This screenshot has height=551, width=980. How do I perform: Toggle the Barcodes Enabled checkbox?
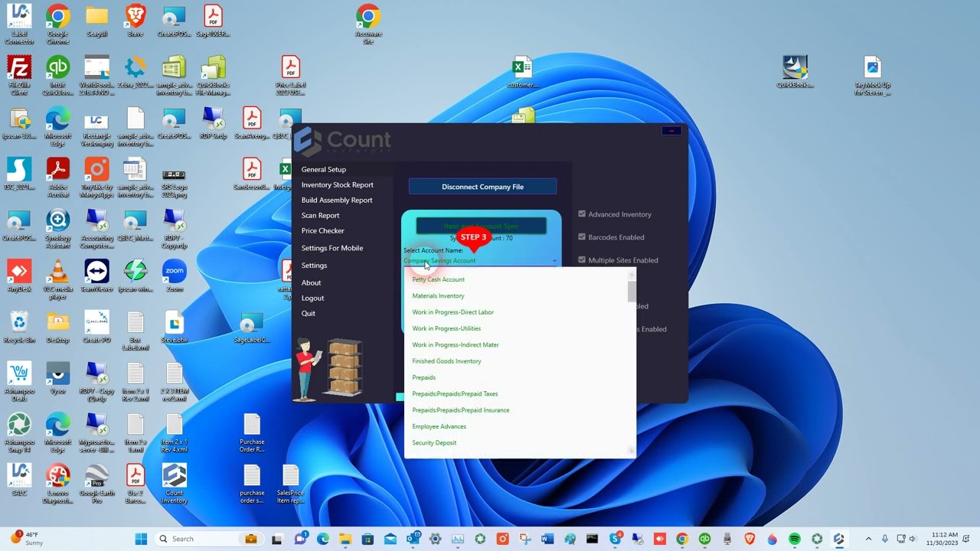[582, 237]
